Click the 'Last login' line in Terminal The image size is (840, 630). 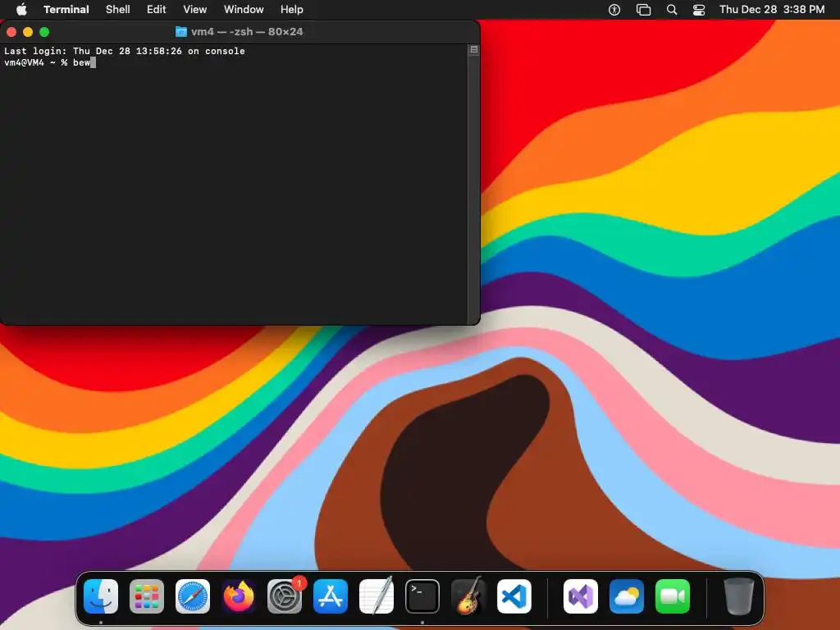(125, 51)
